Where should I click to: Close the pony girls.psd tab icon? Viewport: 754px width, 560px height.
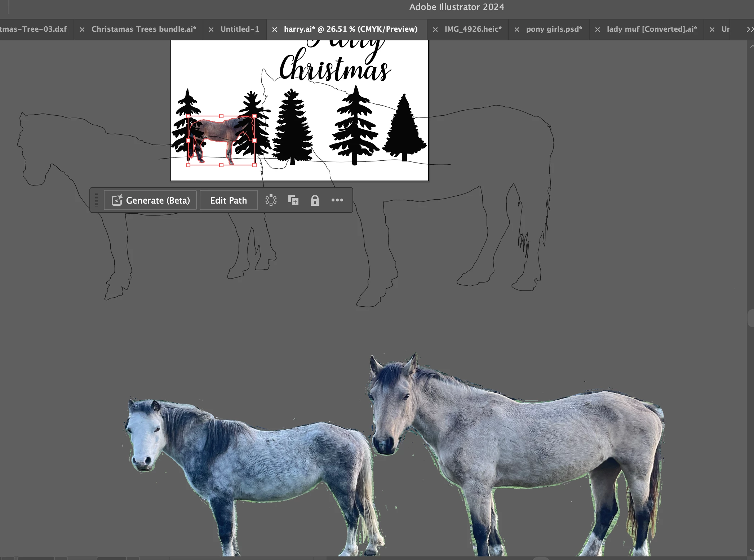(x=517, y=30)
